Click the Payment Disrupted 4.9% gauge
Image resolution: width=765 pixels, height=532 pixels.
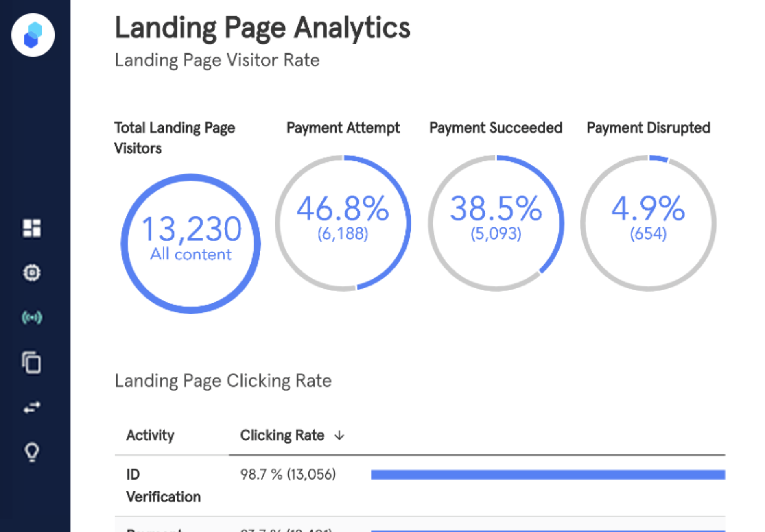tap(649, 223)
